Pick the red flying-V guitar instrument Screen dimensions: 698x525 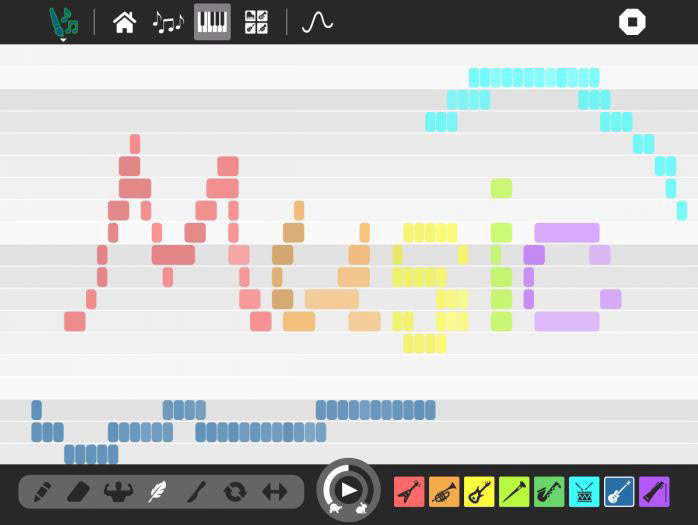[x=409, y=492]
